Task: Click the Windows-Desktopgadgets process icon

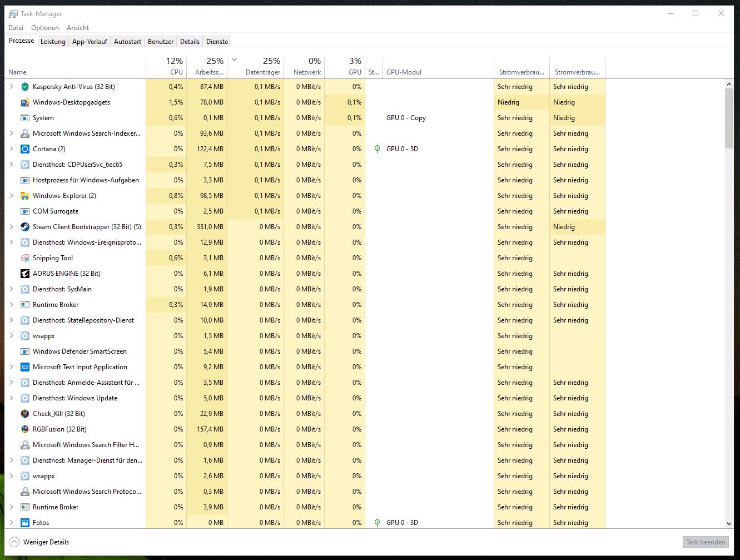Action: 24,102
